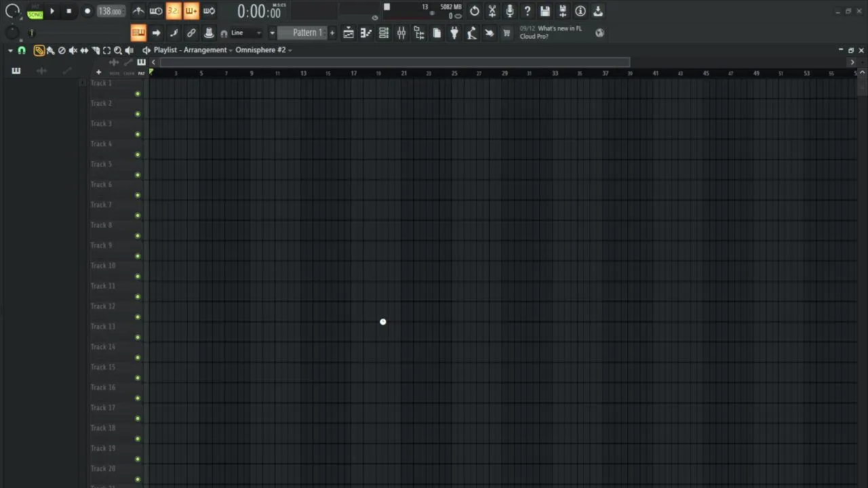
Task: Toggle the metronome icon
Action: point(138,11)
